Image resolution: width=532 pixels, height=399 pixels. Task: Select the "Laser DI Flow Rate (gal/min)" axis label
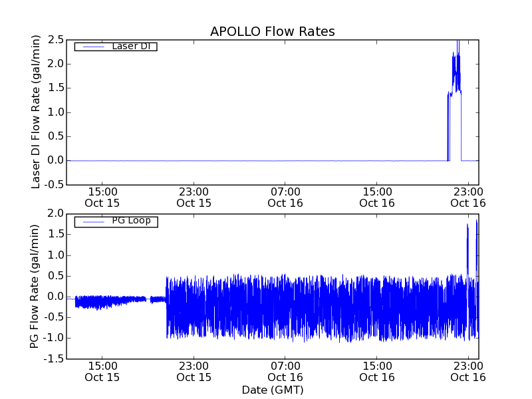click(36, 112)
